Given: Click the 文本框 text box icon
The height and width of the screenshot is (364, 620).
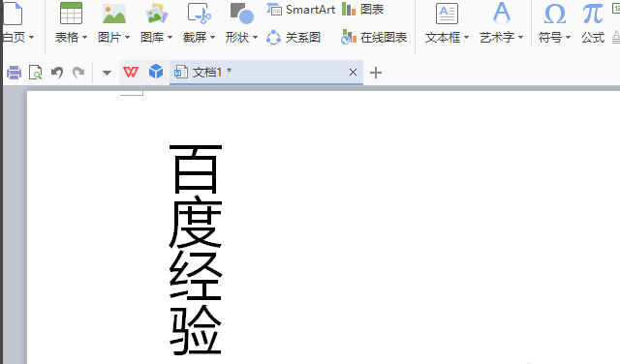Looking at the screenshot, I should 447,14.
